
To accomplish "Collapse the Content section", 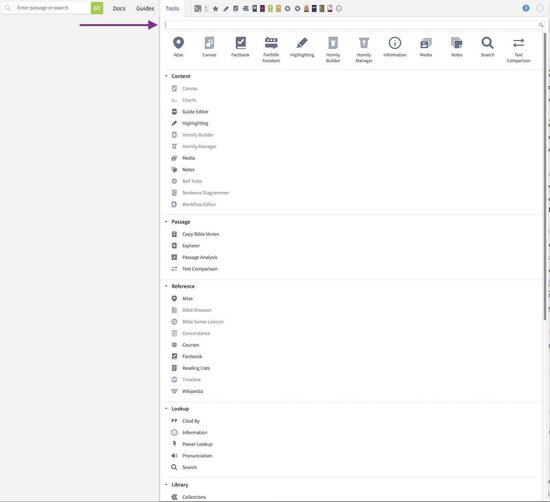I will coord(166,76).
